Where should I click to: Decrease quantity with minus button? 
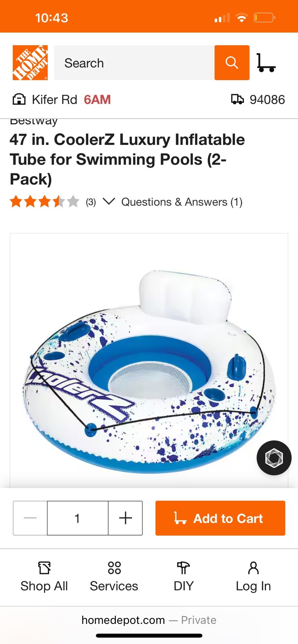pos(30,518)
